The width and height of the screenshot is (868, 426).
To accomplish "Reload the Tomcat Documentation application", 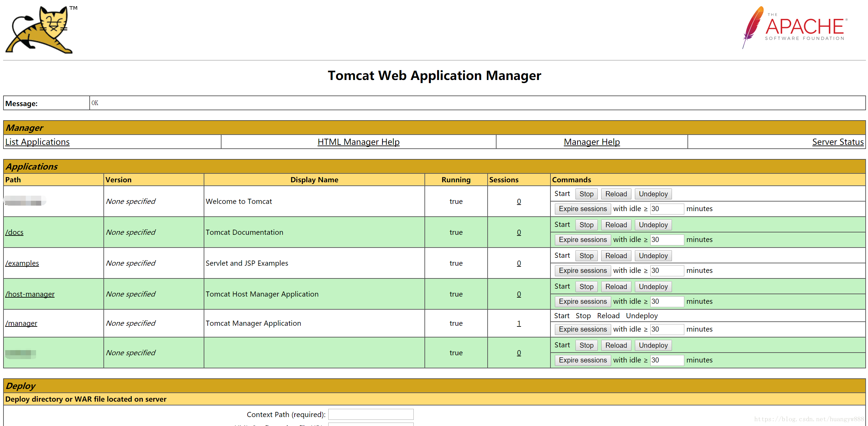I will (616, 225).
